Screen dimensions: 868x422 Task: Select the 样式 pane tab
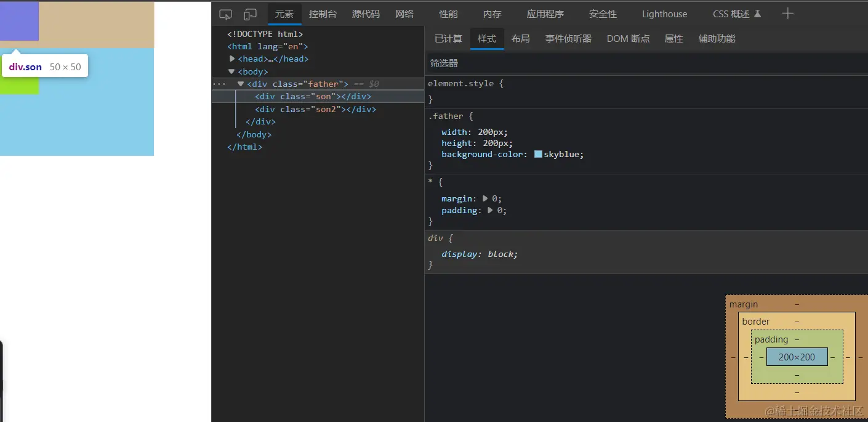click(487, 39)
